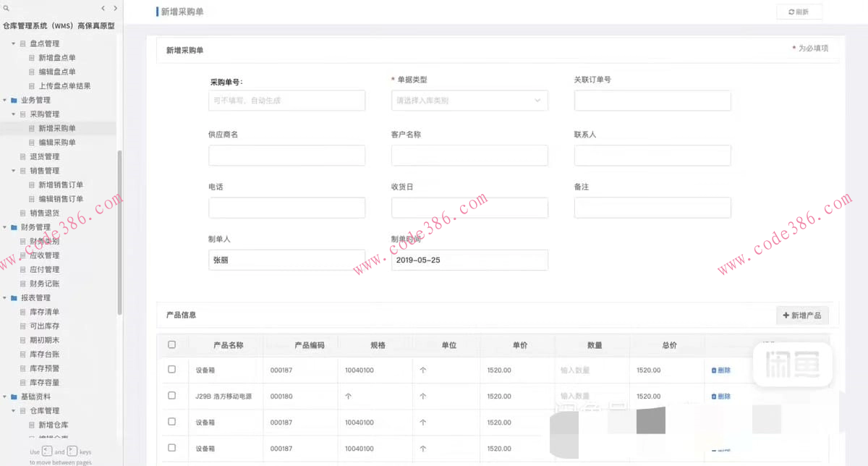Click page icon beside 库存容量
The height and width of the screenshot is (466, 868).
(23, 383)
